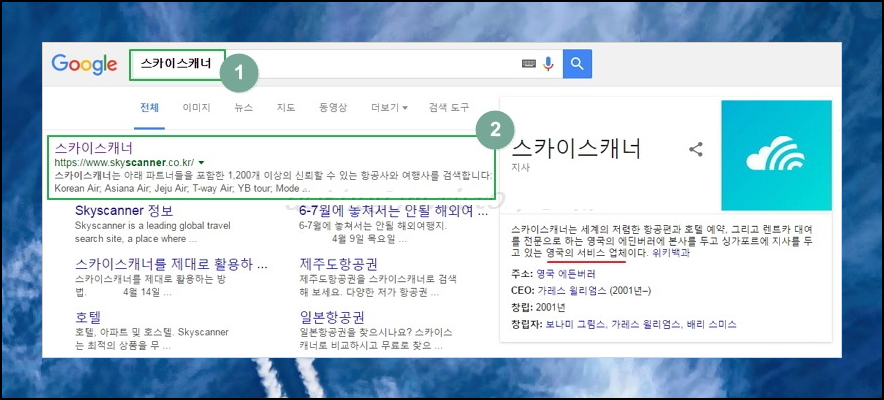Open the CEO 가레스 윌리엄스 link

(572, 291)
